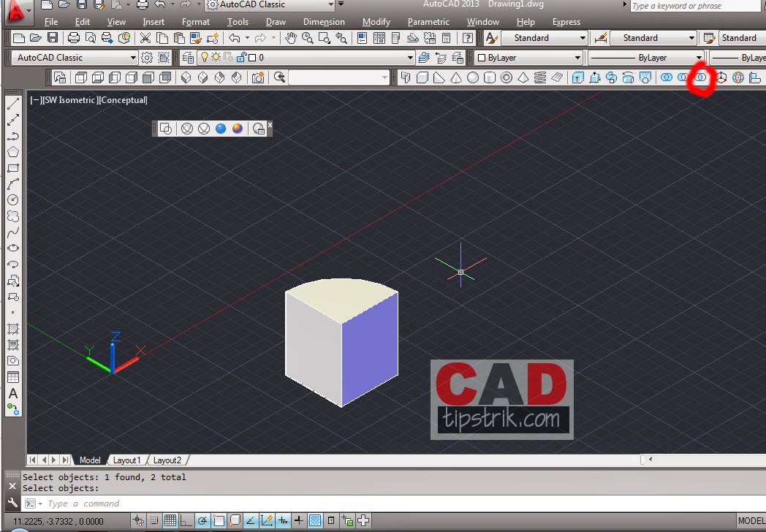Open Layer Properties Manager icon
This screenshot has height=532, width=766.
(x=188, y=58)
